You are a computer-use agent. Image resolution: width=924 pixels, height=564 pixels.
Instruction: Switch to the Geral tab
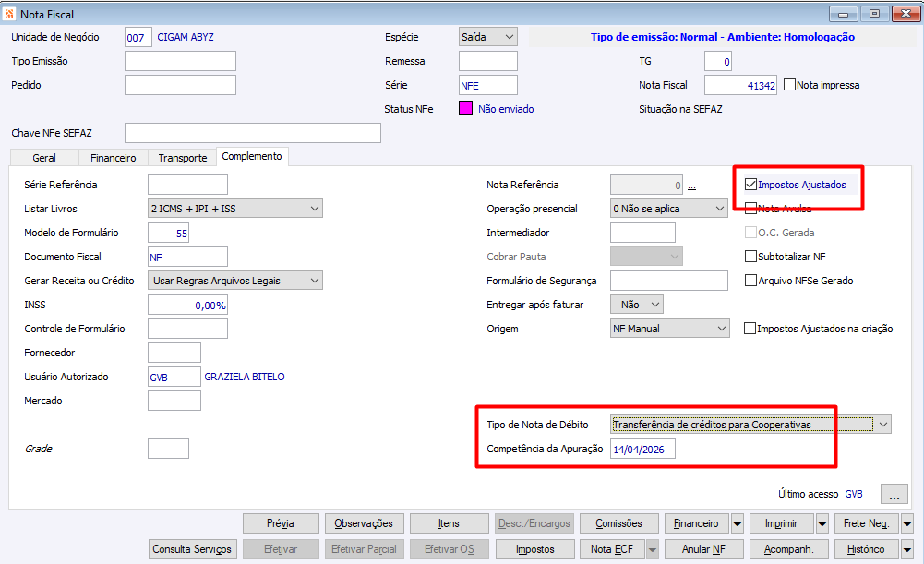pos(44,157)
